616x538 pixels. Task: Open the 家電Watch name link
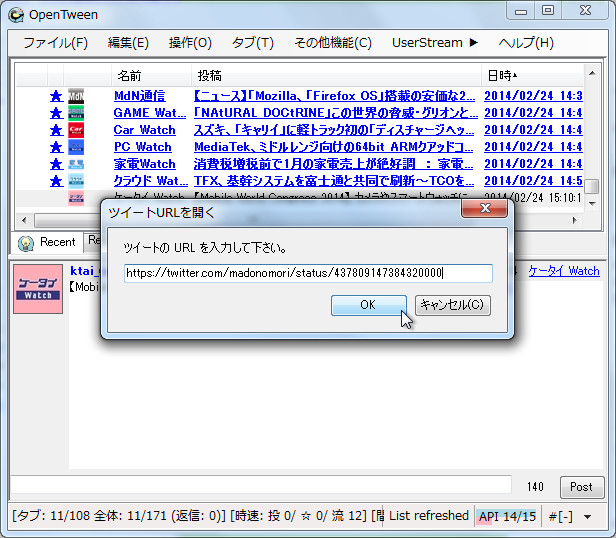click(145, 164)
